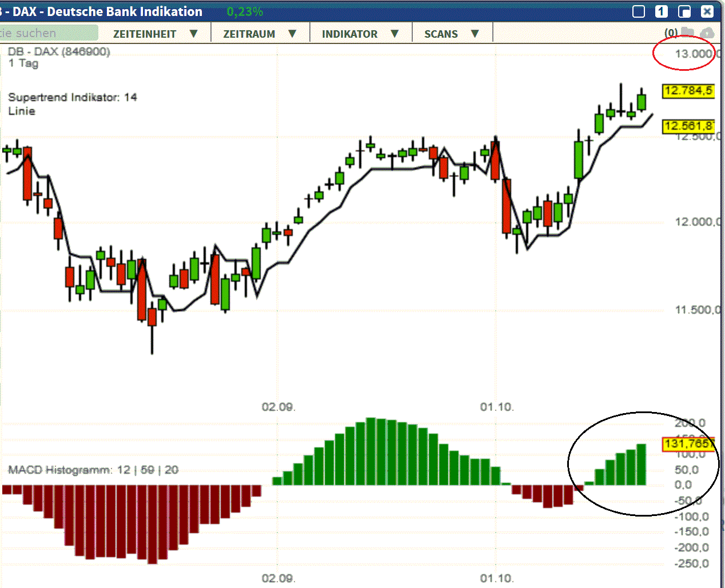
Task: Focus the 'suchen' search input field
Action: [49, 33]
